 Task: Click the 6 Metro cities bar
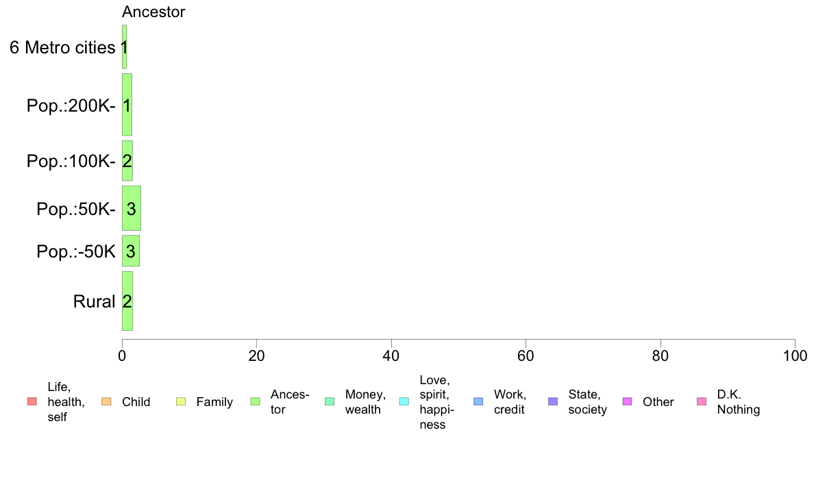(x=124, y=47)
